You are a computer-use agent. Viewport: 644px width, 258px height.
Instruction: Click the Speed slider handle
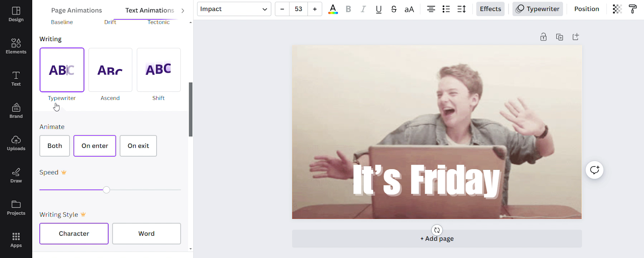106,190
